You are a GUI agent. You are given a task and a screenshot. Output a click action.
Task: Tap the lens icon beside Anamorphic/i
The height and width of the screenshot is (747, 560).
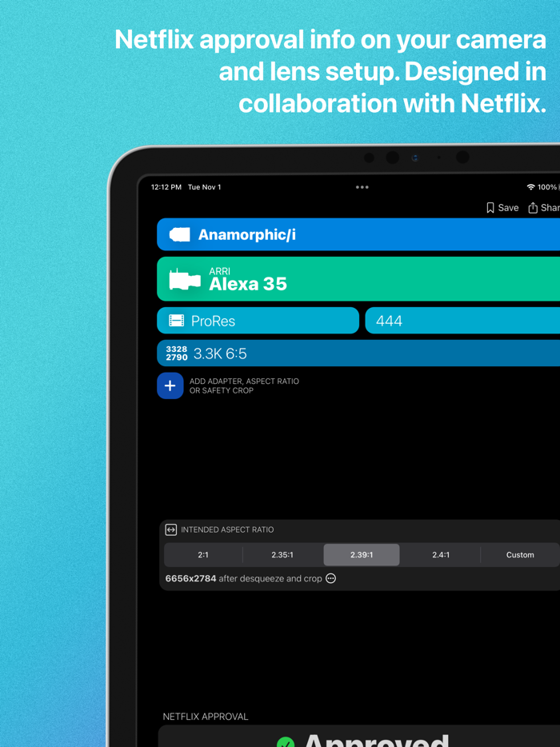pos(180,234)
